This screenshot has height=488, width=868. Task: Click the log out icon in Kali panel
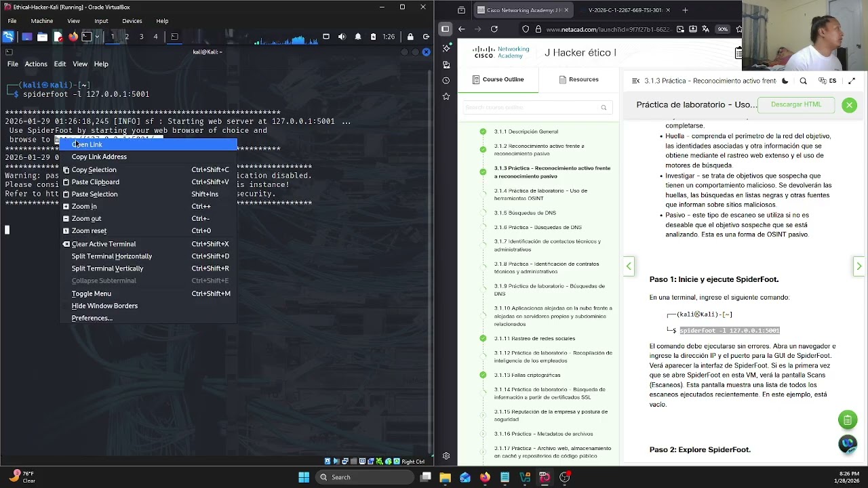[x=426, y=37]
